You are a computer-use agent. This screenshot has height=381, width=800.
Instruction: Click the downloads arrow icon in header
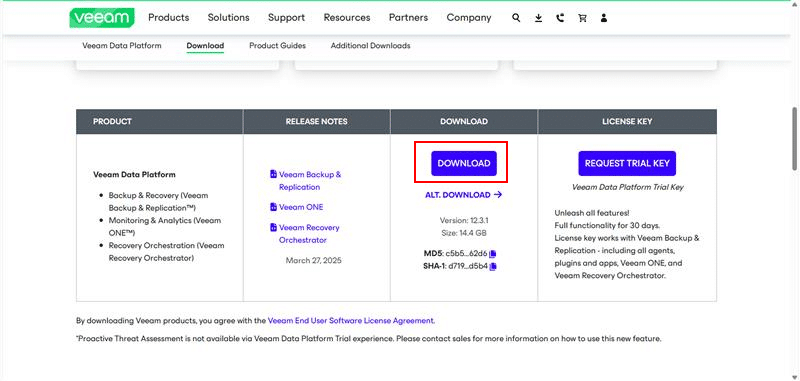coord(538,18)
